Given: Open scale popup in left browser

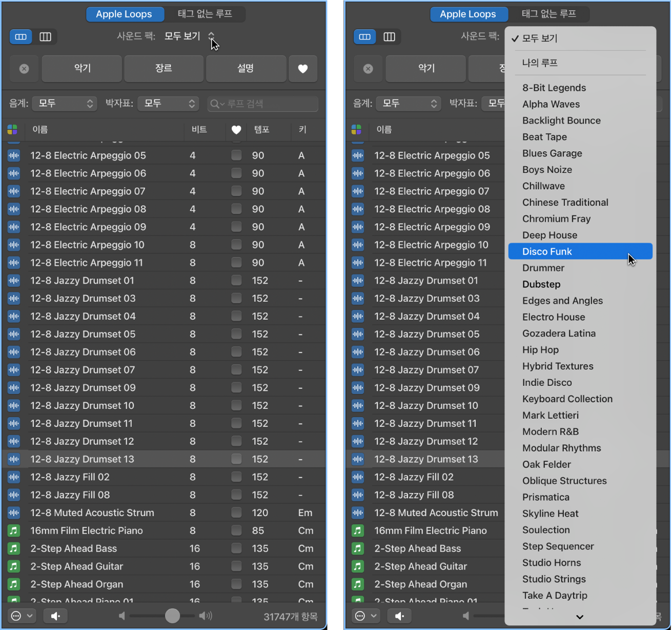Looking at the screenshot, I should 65,104.
